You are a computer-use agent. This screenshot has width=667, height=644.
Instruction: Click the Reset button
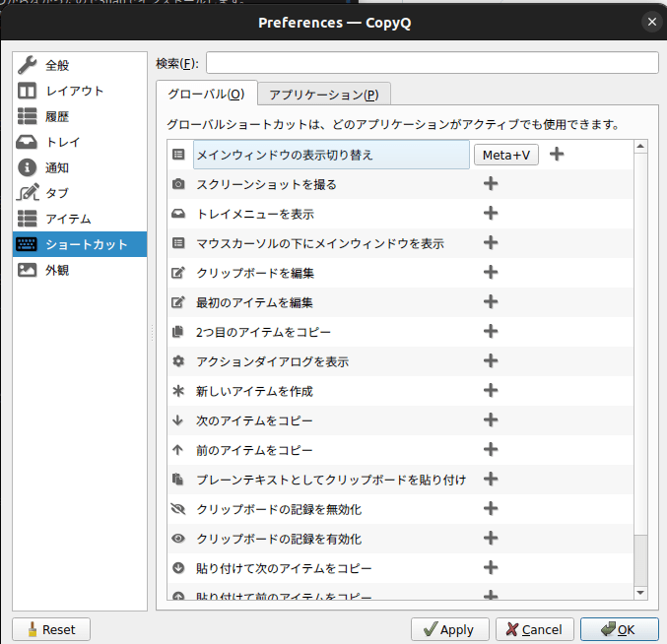[x=51, y=629]
